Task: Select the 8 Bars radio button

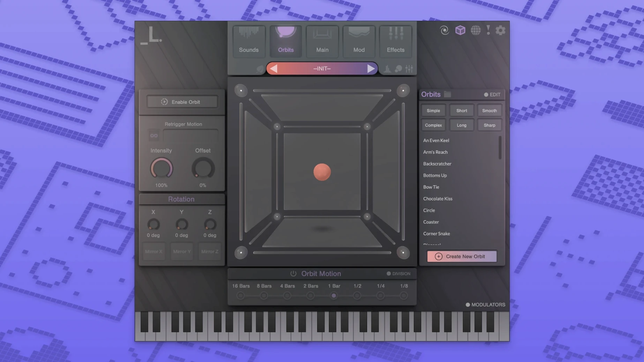Action: pyautogui.click(x=264, y=296)
